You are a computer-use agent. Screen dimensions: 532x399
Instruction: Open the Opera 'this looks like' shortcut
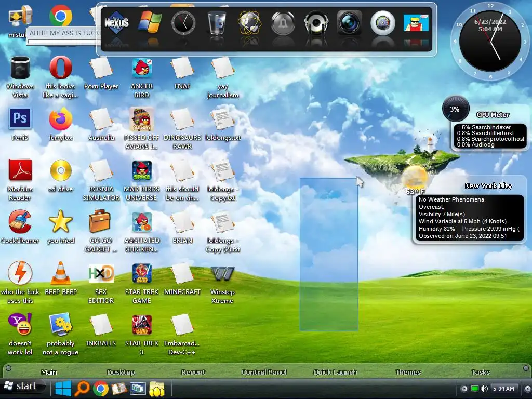[60, 68]
